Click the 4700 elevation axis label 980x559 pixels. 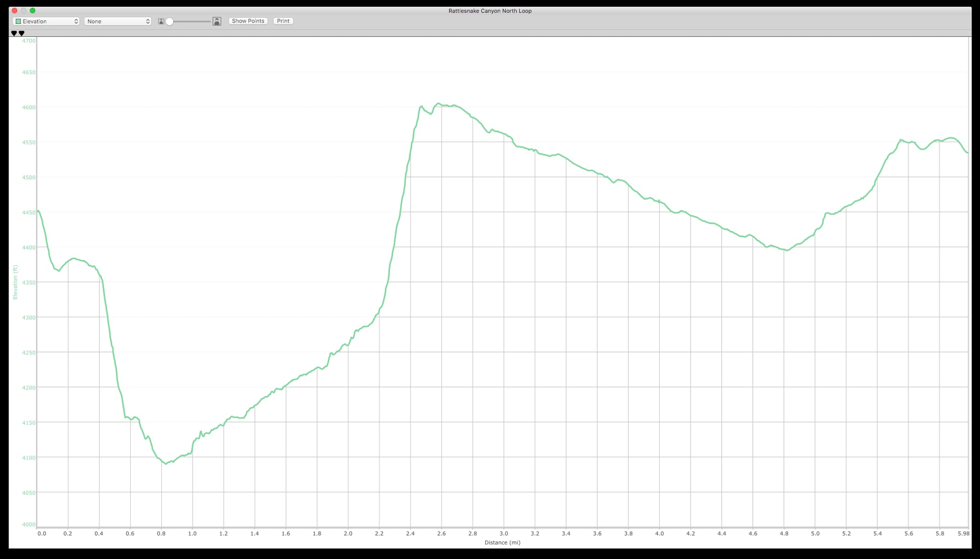(29, 41)
